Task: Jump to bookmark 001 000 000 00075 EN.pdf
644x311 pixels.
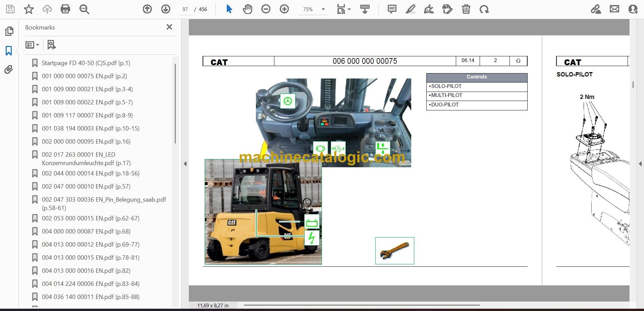Action: pyautogui.click(x=85, y=76)
